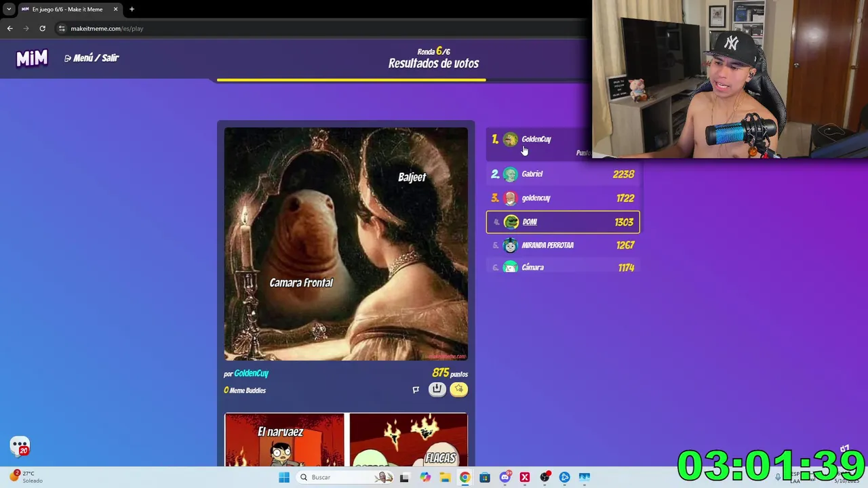Go back in browser
This screenshot has width=868, height=488.
click(9, 28)
